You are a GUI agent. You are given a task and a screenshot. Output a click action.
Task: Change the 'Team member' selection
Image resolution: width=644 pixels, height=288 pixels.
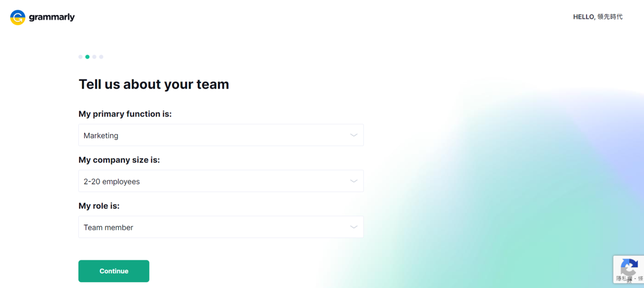click(221, 226)
